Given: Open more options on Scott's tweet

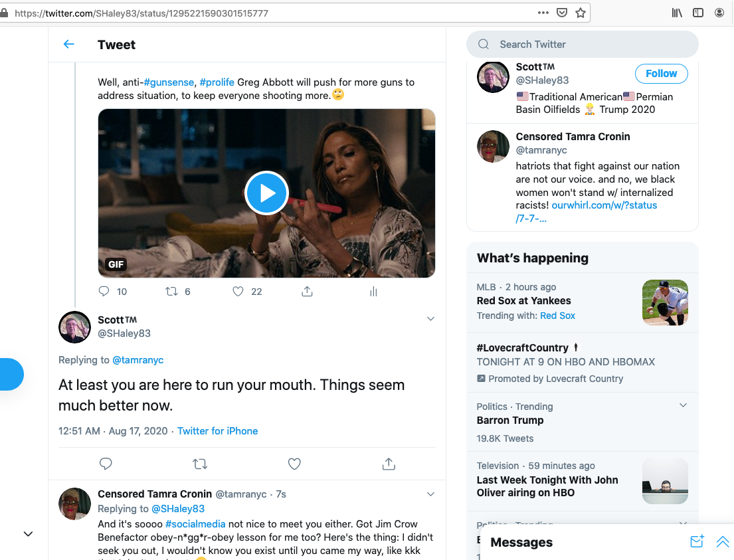Looking at the screenshot, I should coord(430,319).
